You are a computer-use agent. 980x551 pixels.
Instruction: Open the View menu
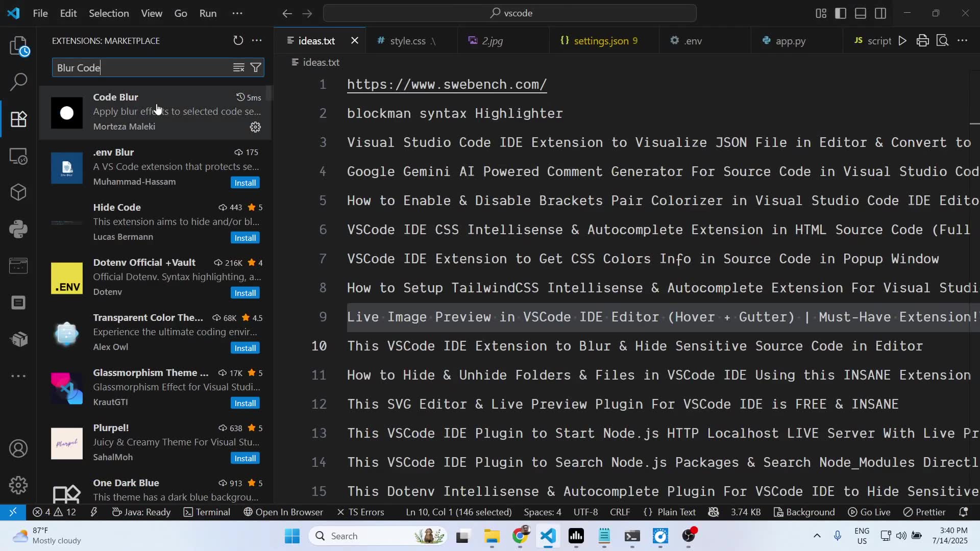[x=152, y=13]
